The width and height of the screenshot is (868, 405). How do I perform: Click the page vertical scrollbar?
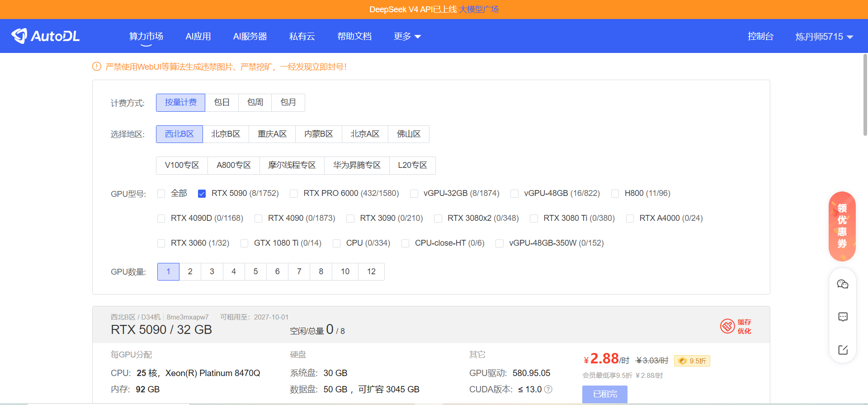pos(865,95)
